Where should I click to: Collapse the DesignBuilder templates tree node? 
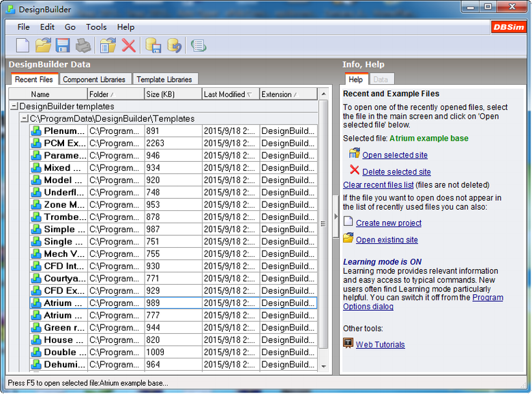click(x=14, y=107)
